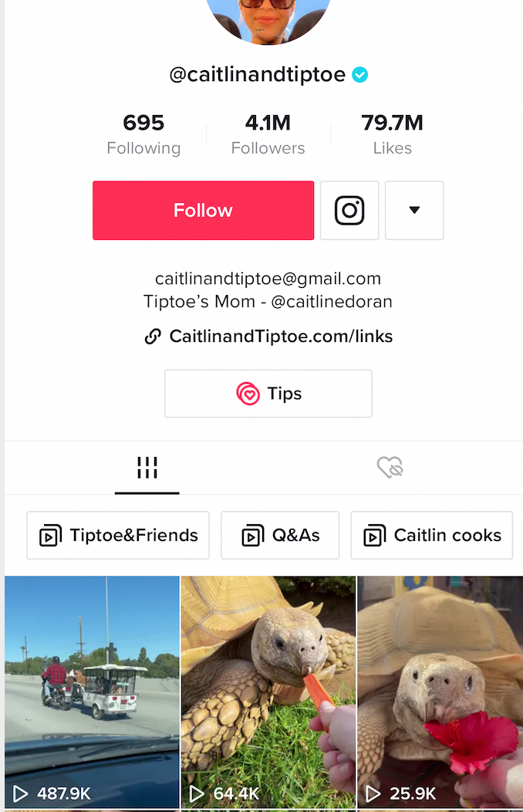Viewport: 523px width, 812px height.
Task: Switch to the videos grid tab
Action: (x=147, y=469)
